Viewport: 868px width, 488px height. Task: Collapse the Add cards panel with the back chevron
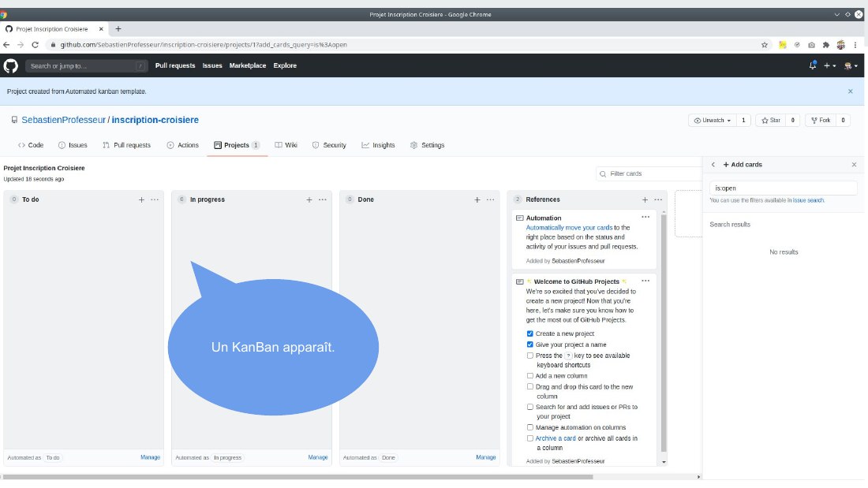(x=713, y=164)
